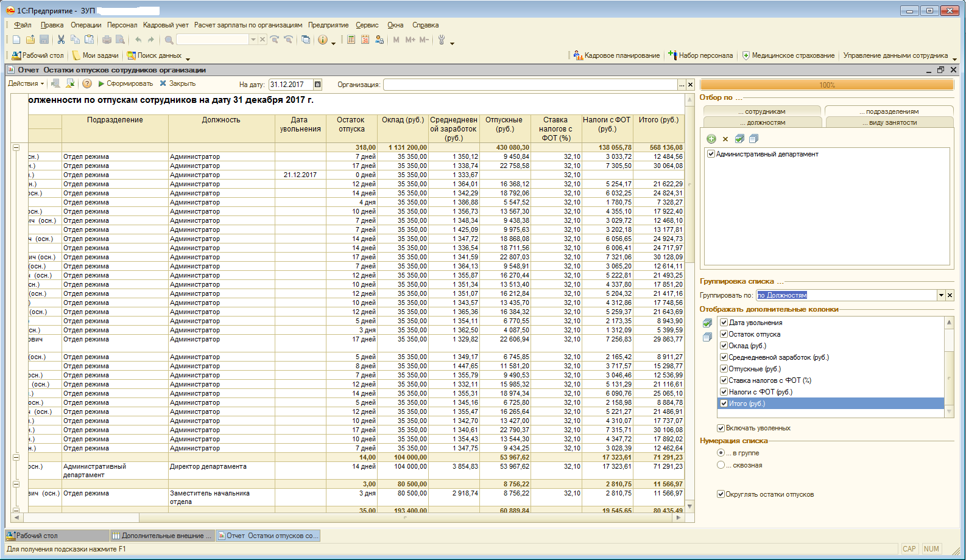Switch to the ... виду занятости tab
This screenshot has width=966, height=560.
[889, 122]
